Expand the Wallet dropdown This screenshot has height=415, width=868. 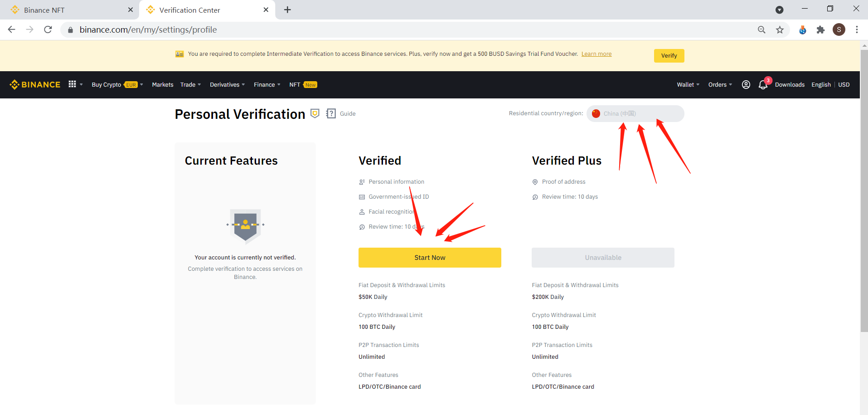(689, 84)
